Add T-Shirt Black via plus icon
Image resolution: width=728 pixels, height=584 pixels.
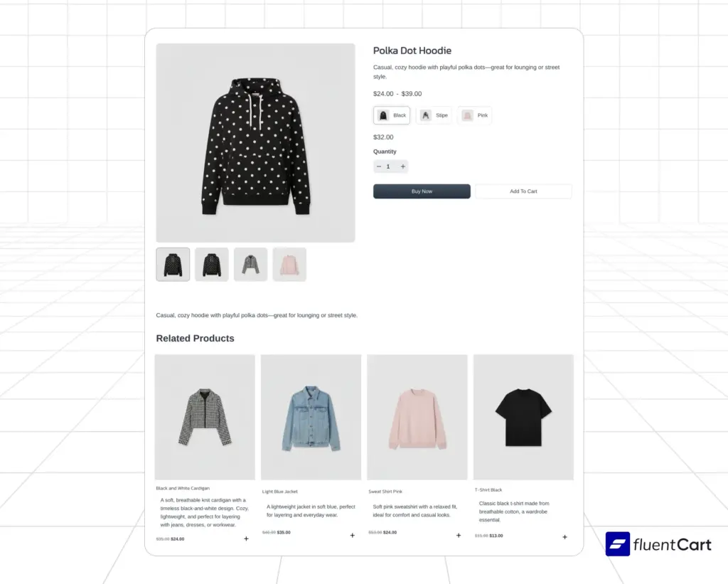[565, 537]
